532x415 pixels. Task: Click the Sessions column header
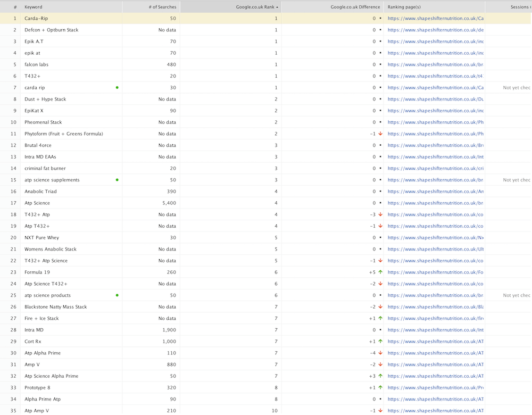(509, 7)
